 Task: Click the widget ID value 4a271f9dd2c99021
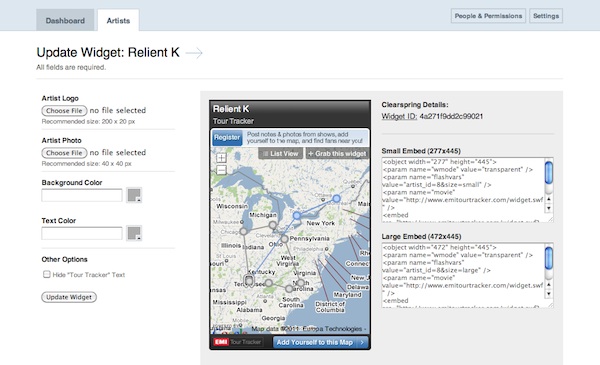[451, 116]
